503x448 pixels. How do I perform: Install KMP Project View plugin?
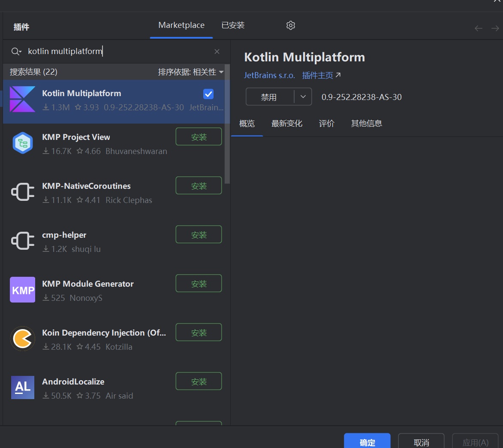[x=199, y=137]
